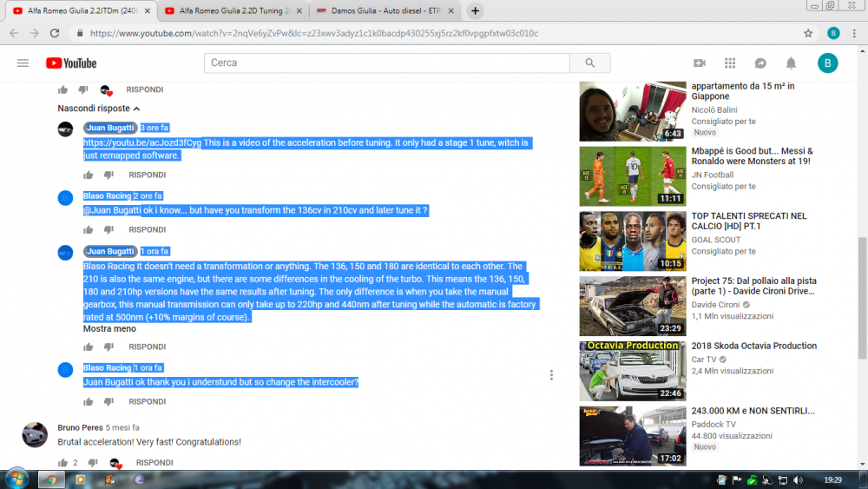Open the create video camera icon
The height and width of the screenshot is (489, 868).
pyautogui.click(x=700, y=63)
